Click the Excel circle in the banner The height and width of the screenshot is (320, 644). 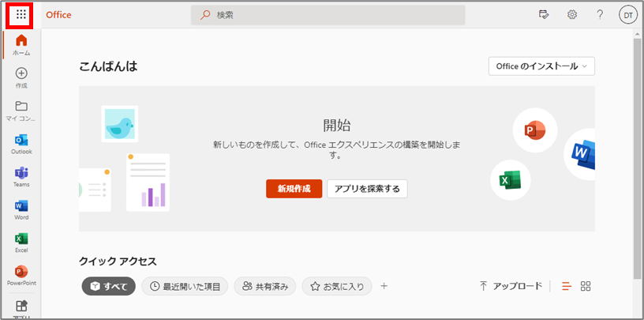[x=511, y=180]
